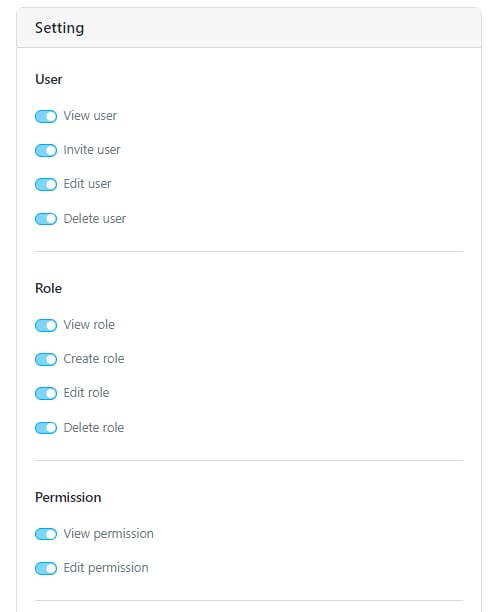Toggle the Delete user switch
This screenshot has height=612, width=490.
tap(46, 219)
